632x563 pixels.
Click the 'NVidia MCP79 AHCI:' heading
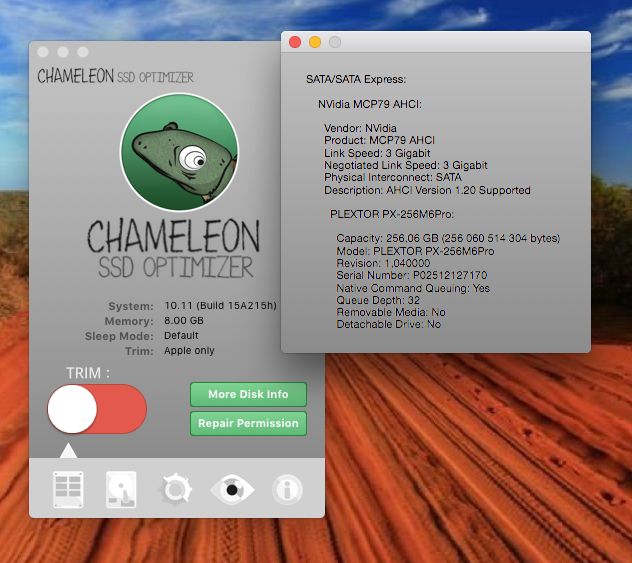tap(370, 104)
